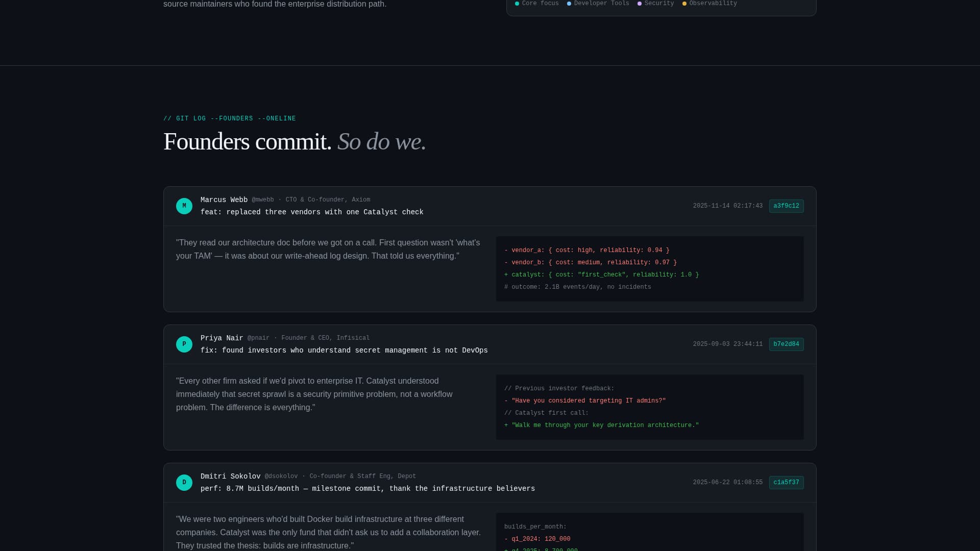Click Marcus Webb's round M avatar
The height and width of the screenshot is (551, 980).
[x=184, y=206]
